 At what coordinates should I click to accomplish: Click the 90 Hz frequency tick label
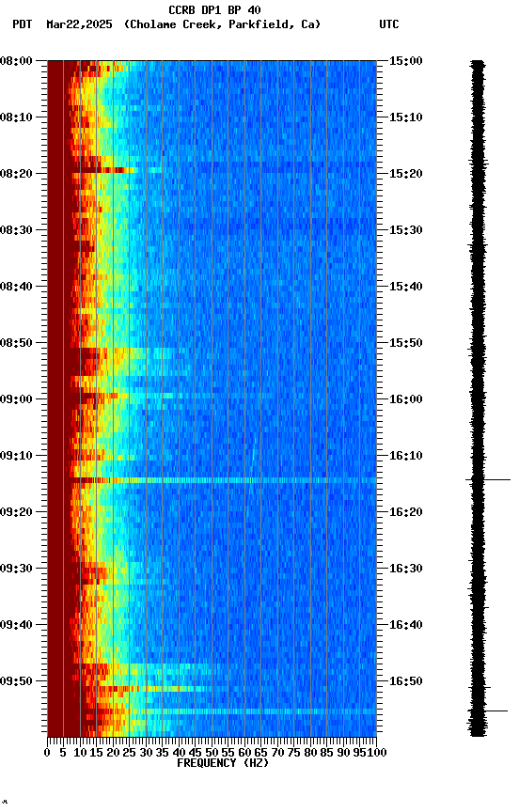343,753
